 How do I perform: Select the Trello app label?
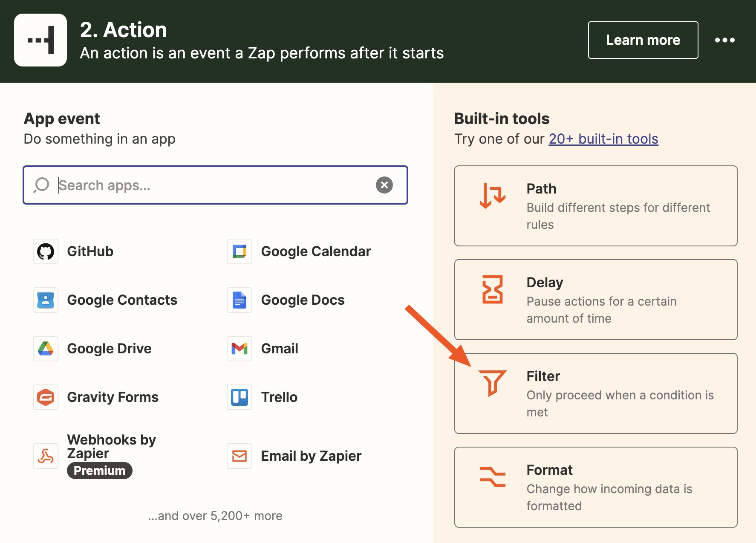point(279,397)
